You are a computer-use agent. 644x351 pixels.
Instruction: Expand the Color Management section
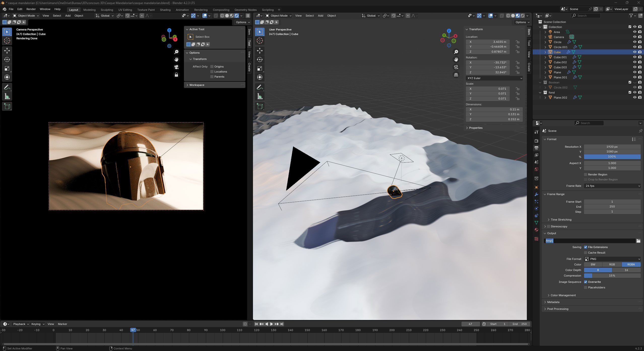[x=563, y=295]
